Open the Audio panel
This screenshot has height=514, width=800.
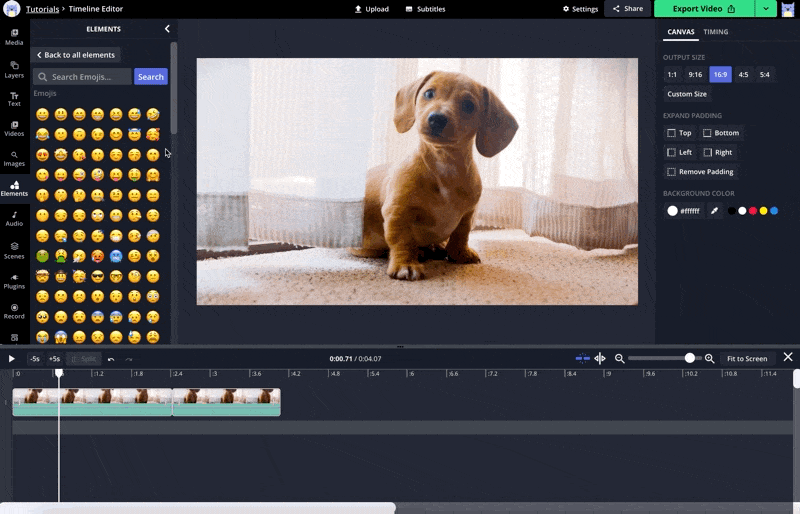pos(14,218)
